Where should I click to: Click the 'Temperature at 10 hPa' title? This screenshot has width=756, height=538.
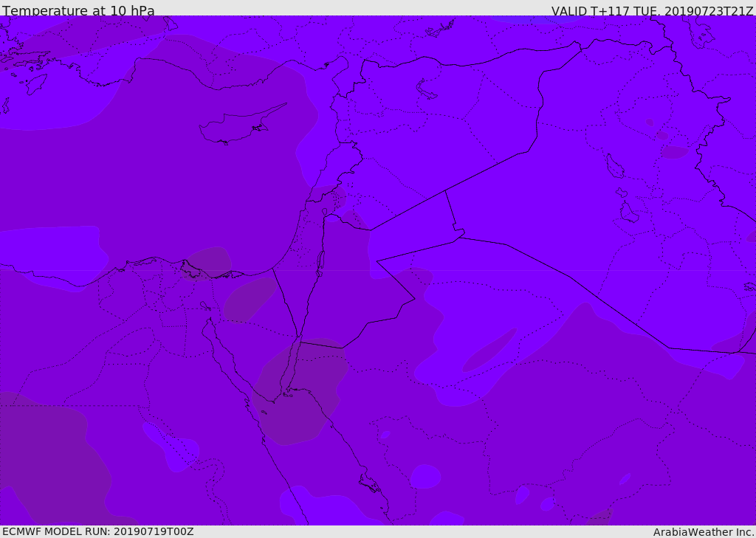pos(78,10)
